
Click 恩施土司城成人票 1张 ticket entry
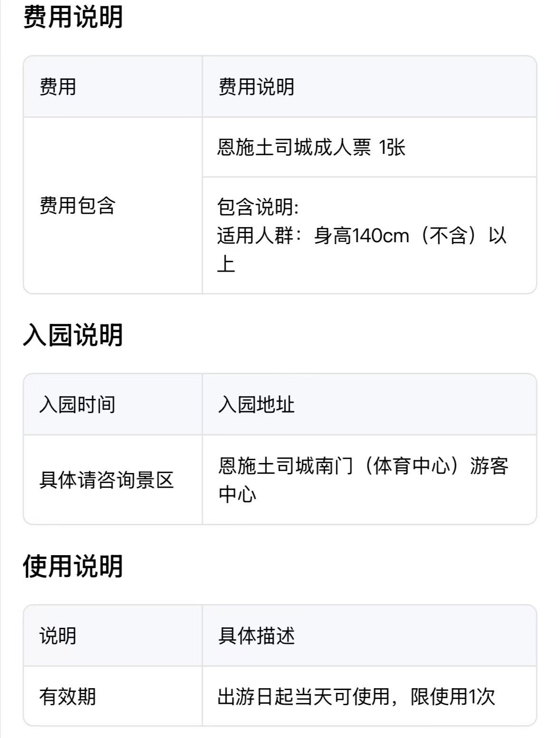[x=311, y=147]
